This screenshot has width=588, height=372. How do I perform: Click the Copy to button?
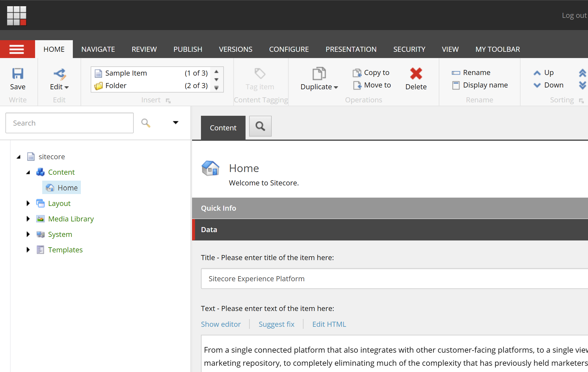pos(371,73)
